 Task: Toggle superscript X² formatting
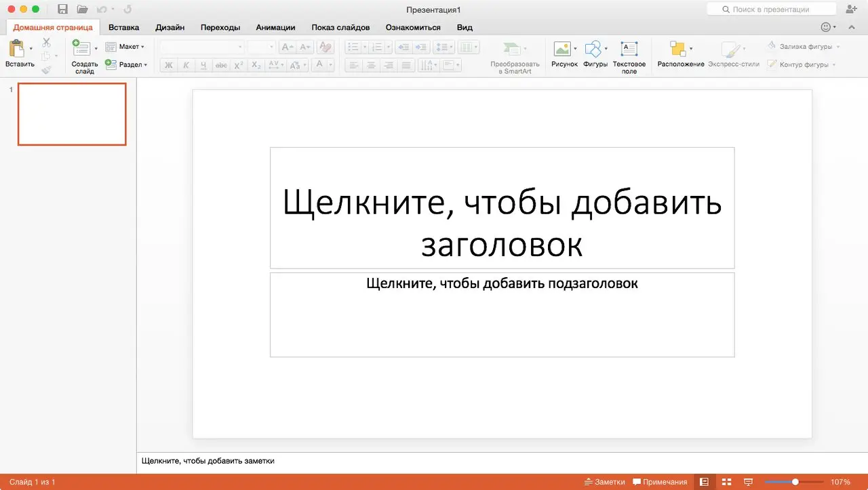point(239,65)
